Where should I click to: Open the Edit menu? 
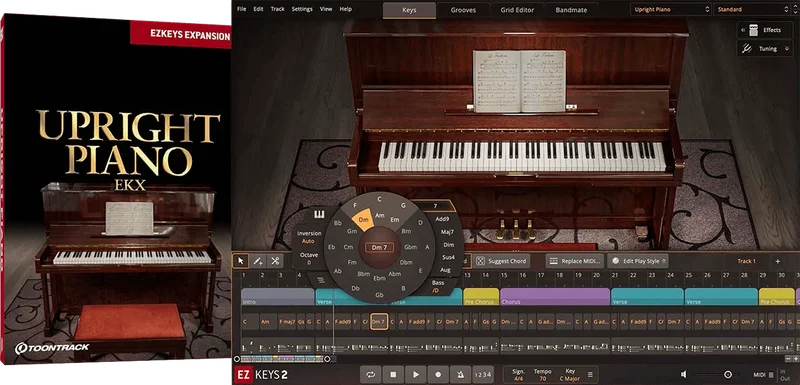coord(259,9)
